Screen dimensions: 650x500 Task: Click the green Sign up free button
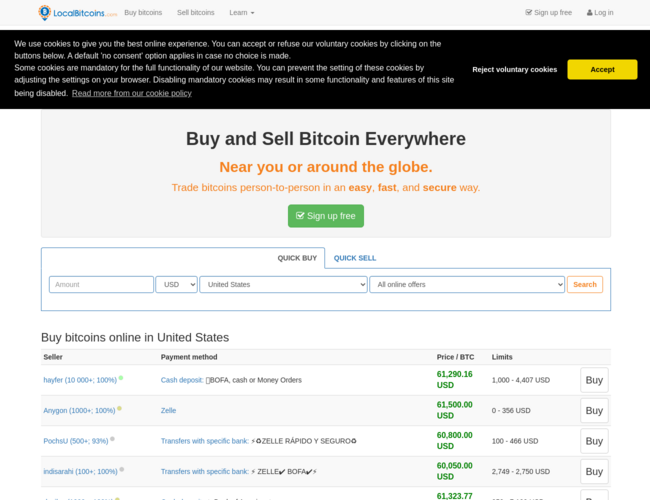(x=326, y=216)
